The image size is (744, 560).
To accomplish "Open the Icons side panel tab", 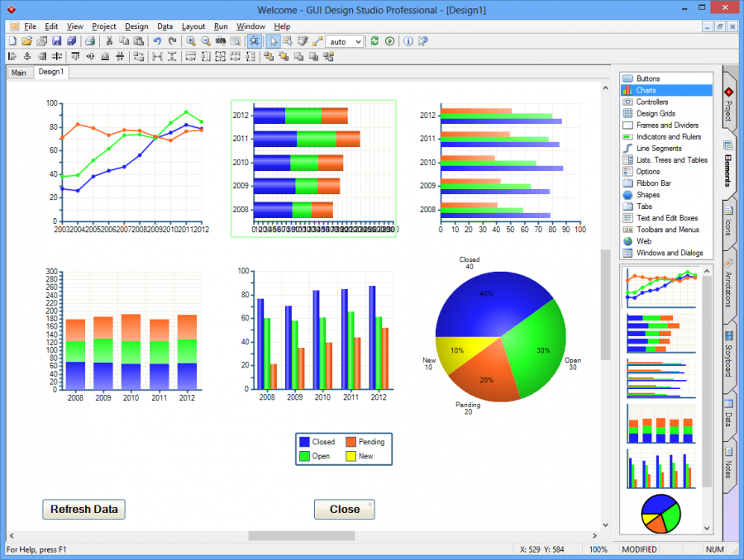I will click(x=728, y=223).
